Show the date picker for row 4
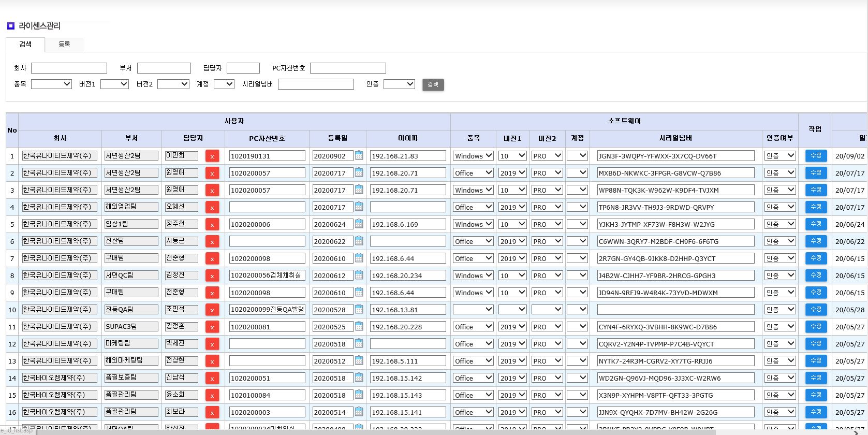The width and height of the screenshot is (868, 435). [x=359, y=207]
